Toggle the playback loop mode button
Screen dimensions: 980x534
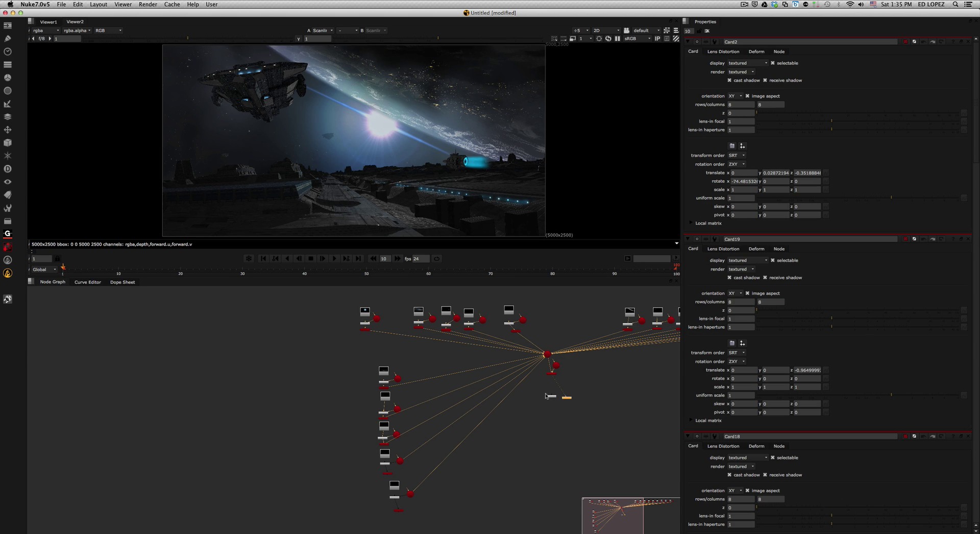click(437, 258)
